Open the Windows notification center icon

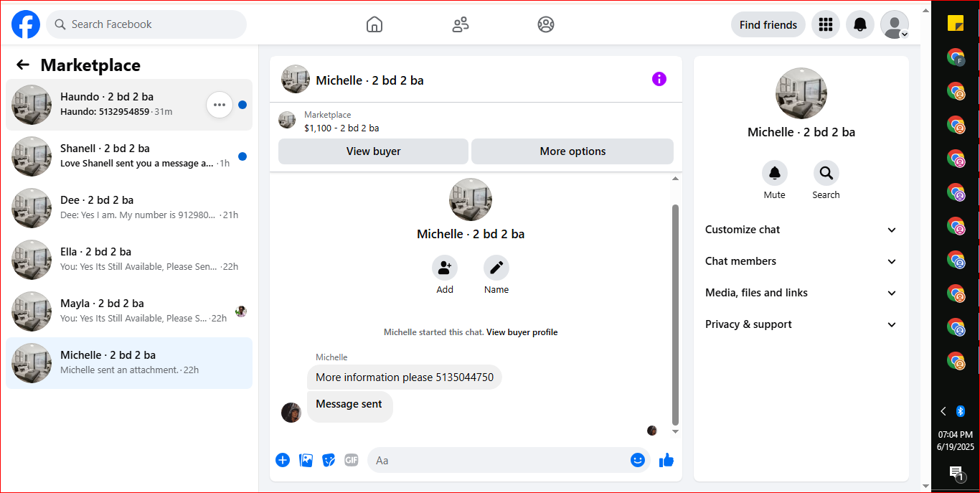coord(956,472)
